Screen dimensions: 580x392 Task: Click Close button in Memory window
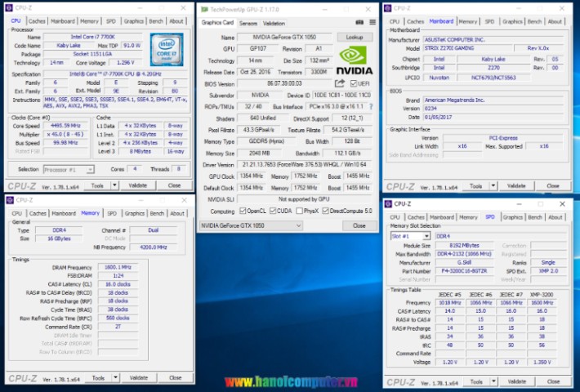(x=176, y=377)
